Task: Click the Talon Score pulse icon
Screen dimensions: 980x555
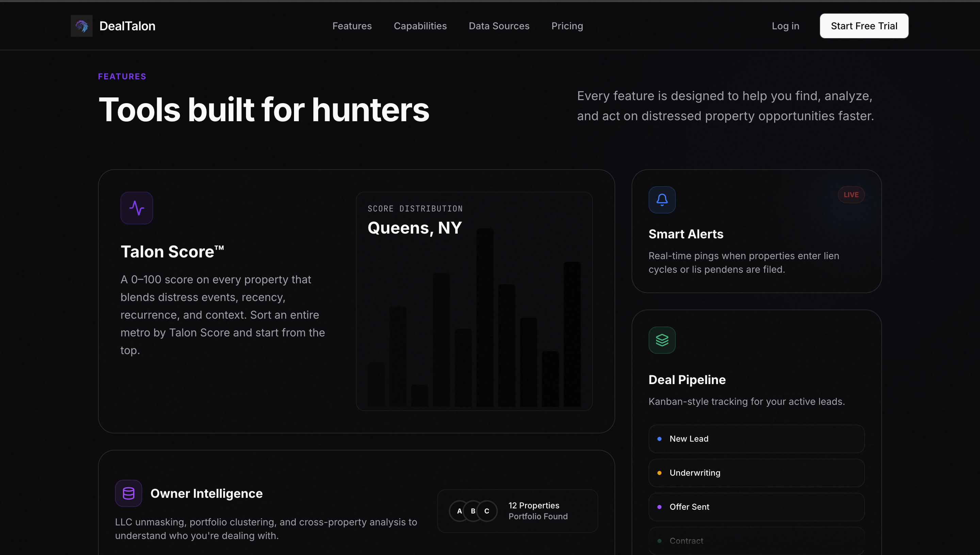Action: 137,208
